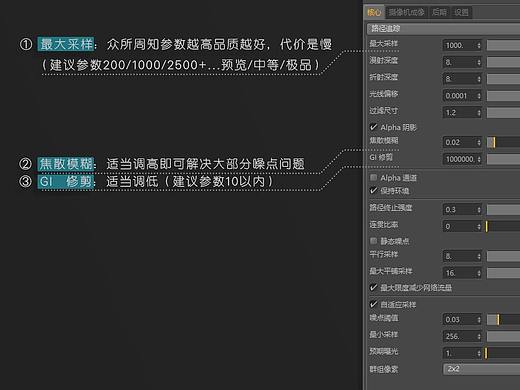The width and height of the screenshot is (520, 390).
Task: Click the GI 修剪 slider bar
Action: coord(503,159)
